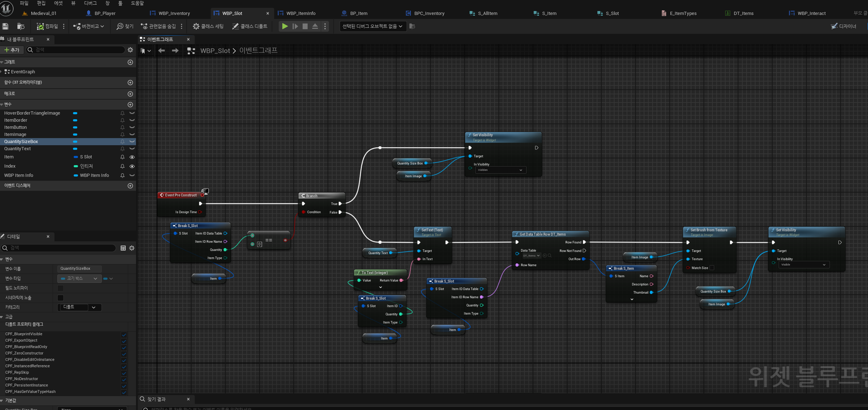Click the Advance Frame step button
The width and height of the screenshot is (868, 410).
point(295,26)
